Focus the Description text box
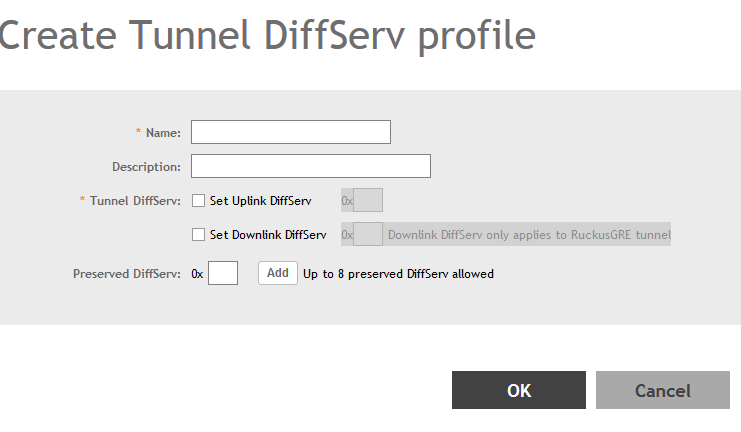The image size is (741, 432). 310,166
